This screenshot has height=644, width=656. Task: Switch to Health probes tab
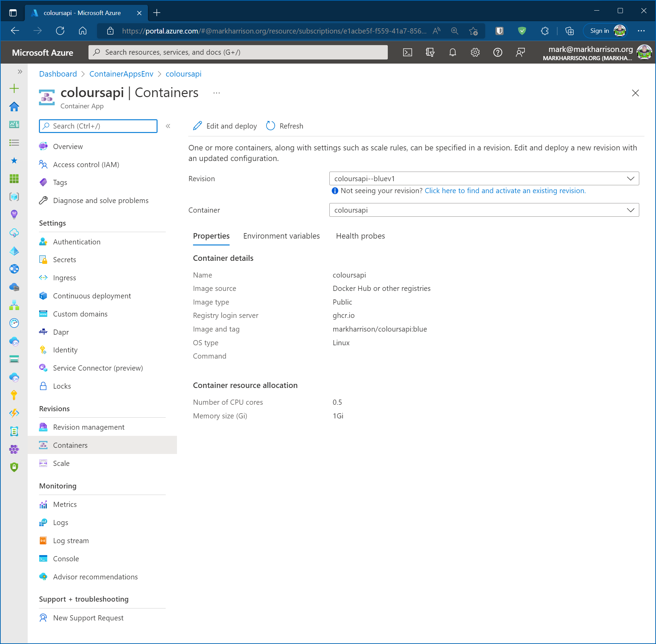point(360,236)
